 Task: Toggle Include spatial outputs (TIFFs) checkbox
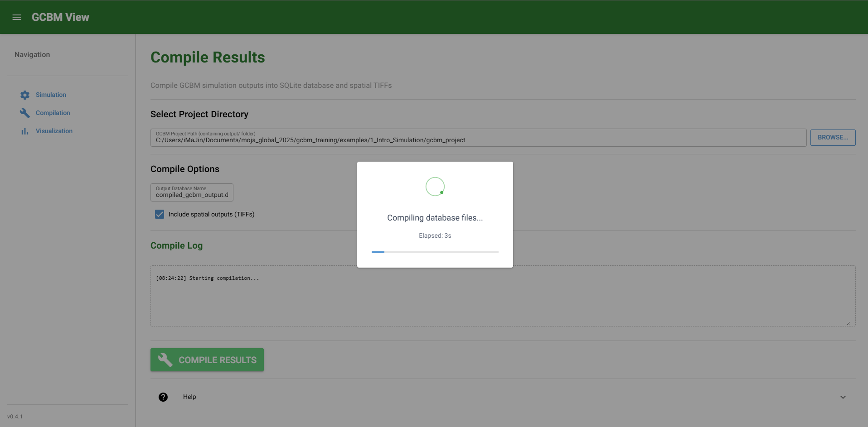[160, 214]
